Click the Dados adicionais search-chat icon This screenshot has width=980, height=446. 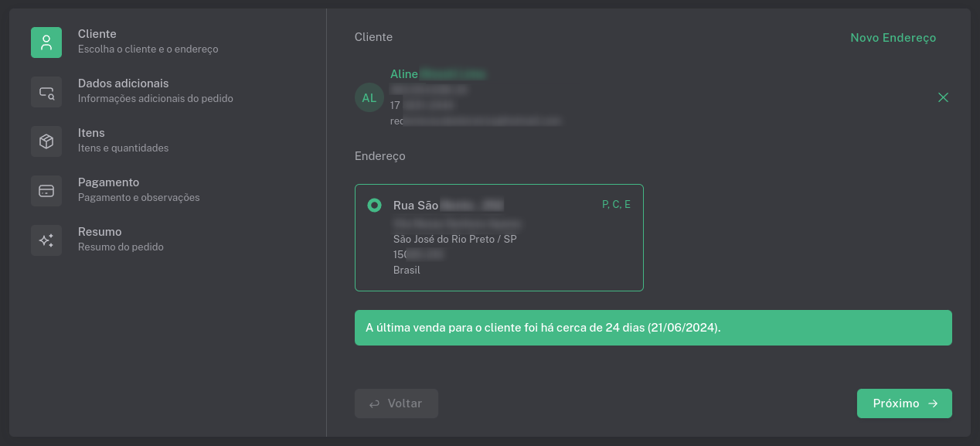[46, 92]
